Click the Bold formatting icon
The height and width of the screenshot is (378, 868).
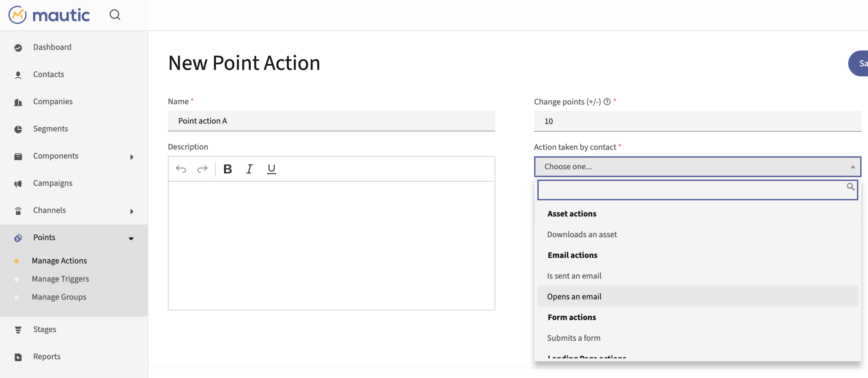coord(227,169)
